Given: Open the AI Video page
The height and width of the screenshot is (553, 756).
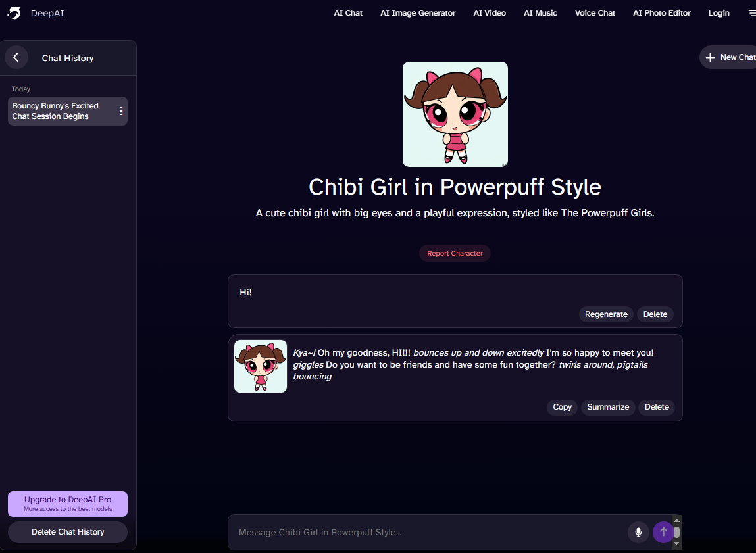Looking at the screenshot, I should click(x=490, y=13).
